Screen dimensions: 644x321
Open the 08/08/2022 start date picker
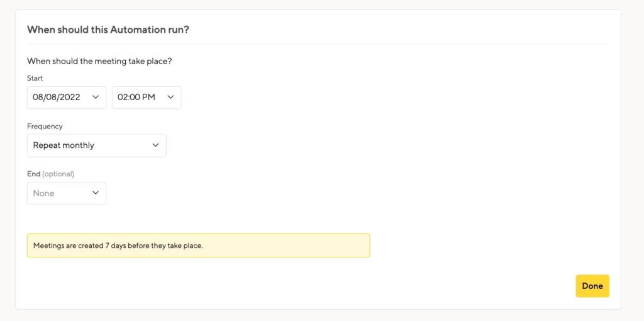click(x=67, y=98)
